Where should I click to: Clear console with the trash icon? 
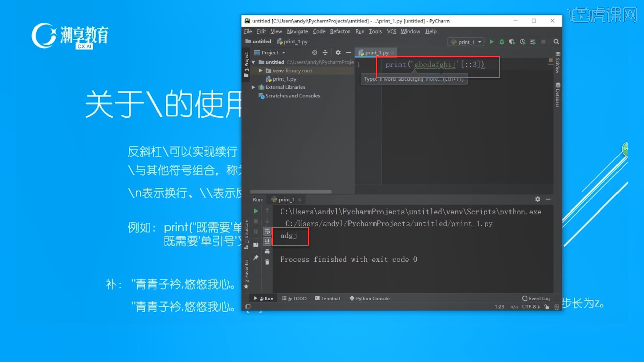pos(267,262)
